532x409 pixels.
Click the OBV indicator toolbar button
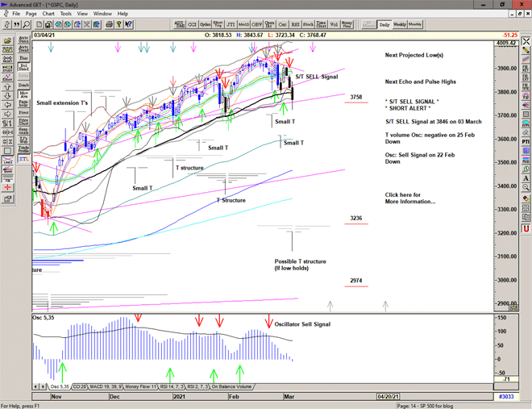tap(257, 24)
